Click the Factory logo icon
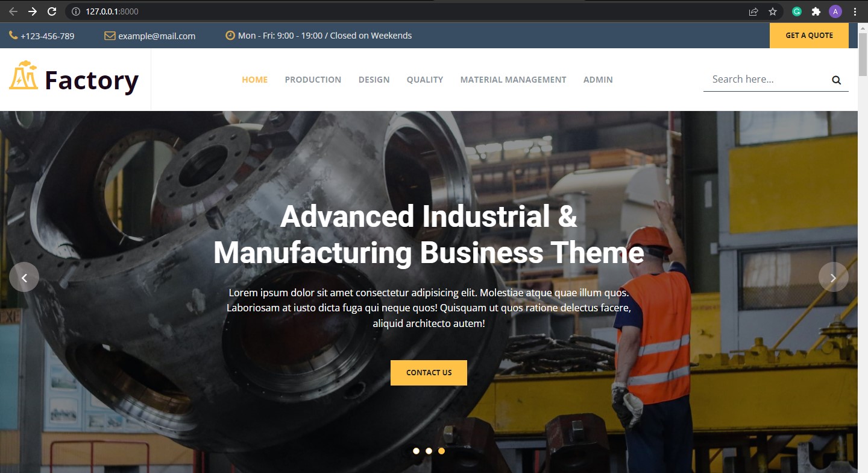This screenshot has height=473, width=868. [24, 75]
